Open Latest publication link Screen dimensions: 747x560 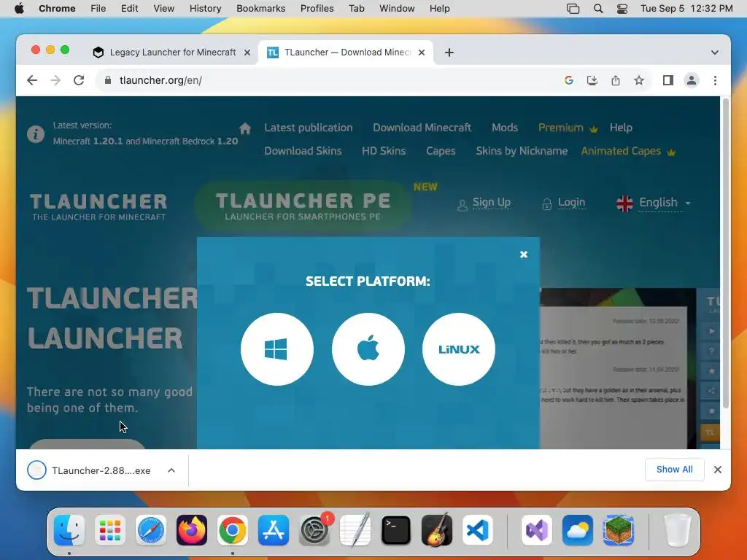tap(309, 128)
